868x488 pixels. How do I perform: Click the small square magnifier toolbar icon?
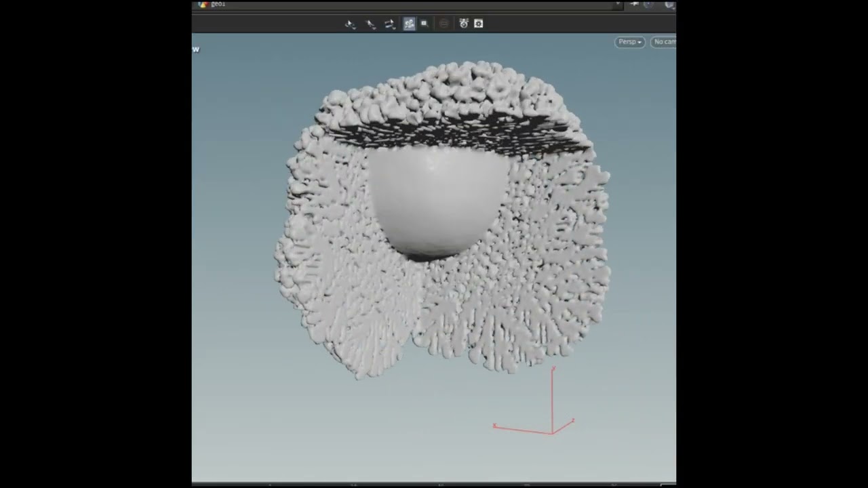point(424,24)
